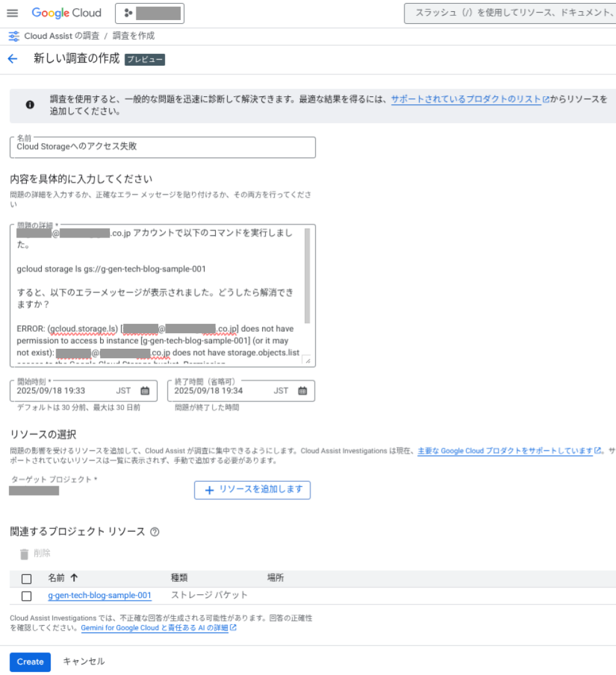The height and width of the screenshot is (675, 616).
Task: Open Gemini for Google Cloud と責任ある AI の詳細 link
Action: pyautogui.click(x=154, y=627)
